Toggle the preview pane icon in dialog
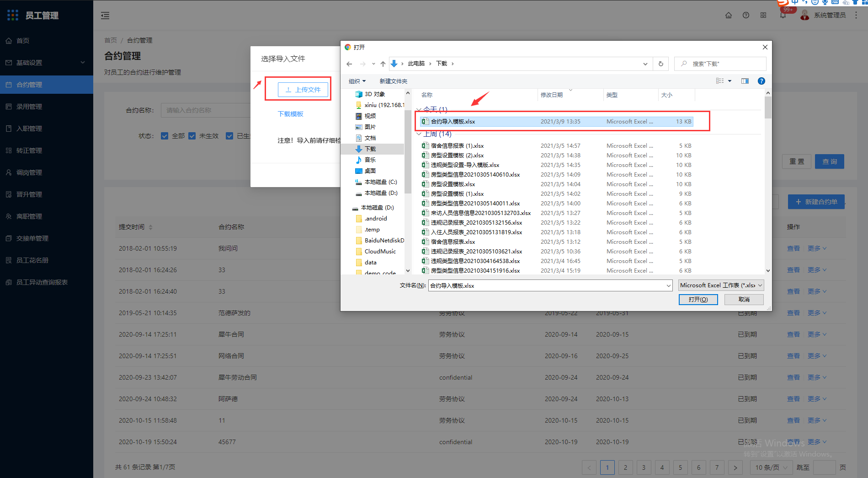Screen dimensions: 868x478 (x=745, y=81)
